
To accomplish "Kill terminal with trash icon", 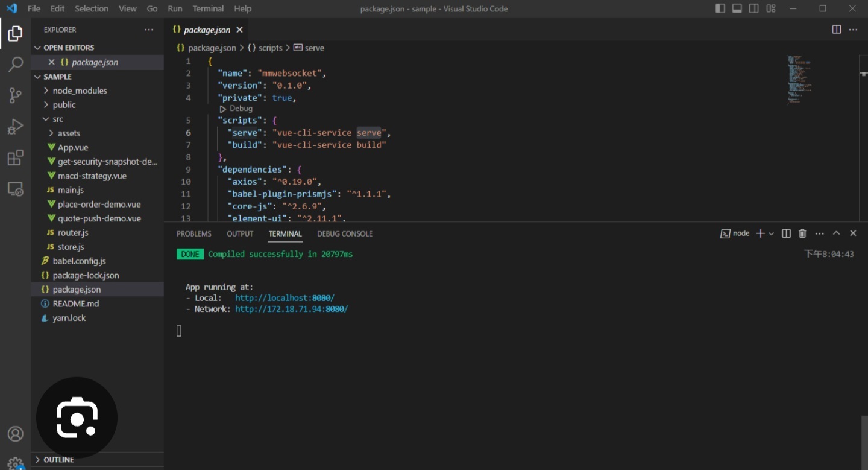I will coord(802,233).
